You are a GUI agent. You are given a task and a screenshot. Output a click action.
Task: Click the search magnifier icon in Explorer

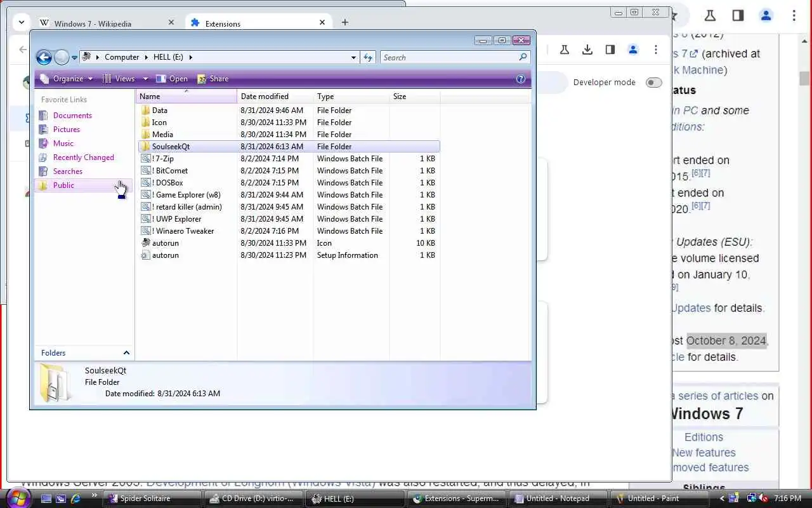[x=523, y=57]
